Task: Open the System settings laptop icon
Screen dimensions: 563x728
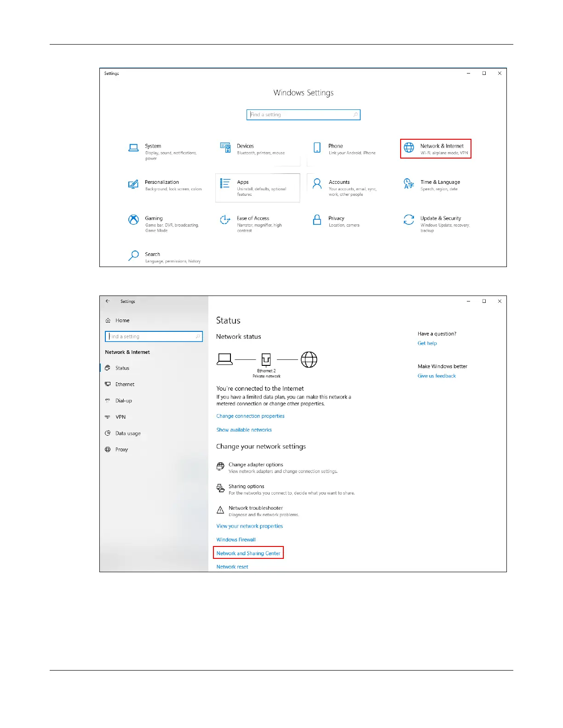Action: click(x=133, y=148)
